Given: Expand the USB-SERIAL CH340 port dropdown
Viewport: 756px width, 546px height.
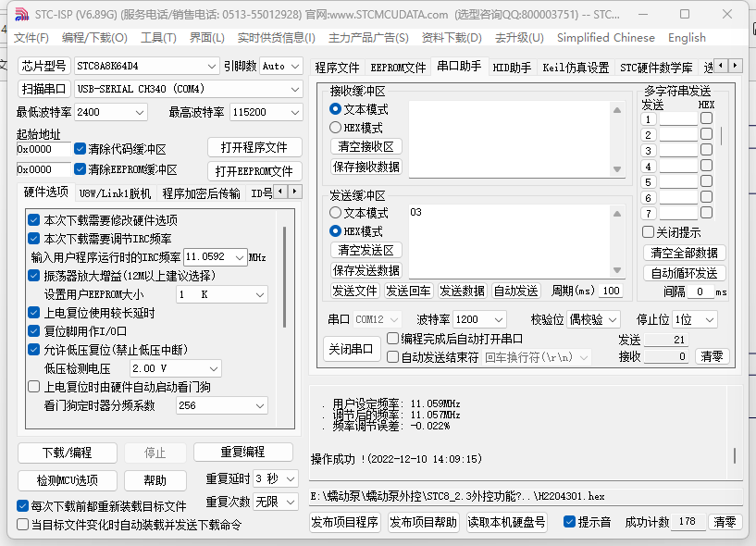Looking at the screenshot, I should [294, 89].
